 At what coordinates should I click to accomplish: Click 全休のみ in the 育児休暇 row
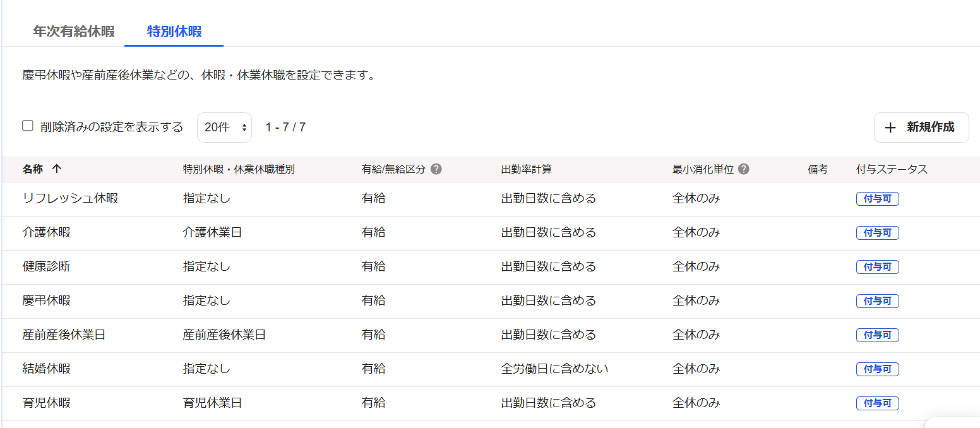coord(696,403)
